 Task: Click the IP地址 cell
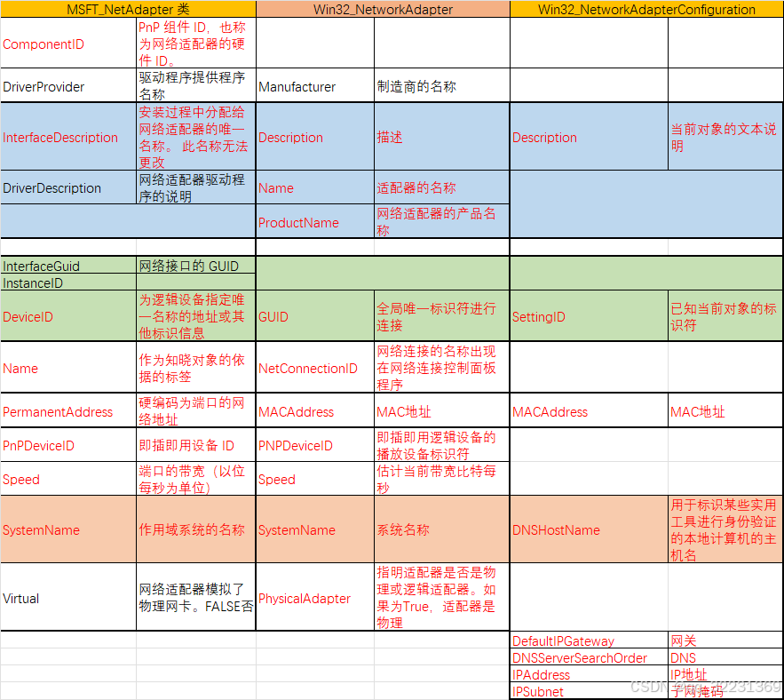[x=725, y=674]
